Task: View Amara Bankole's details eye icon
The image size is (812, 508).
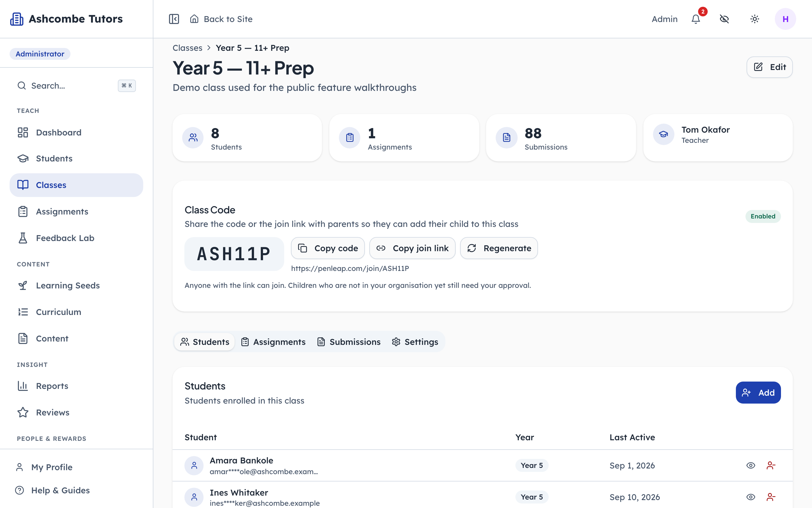Action: pos(751,466)
